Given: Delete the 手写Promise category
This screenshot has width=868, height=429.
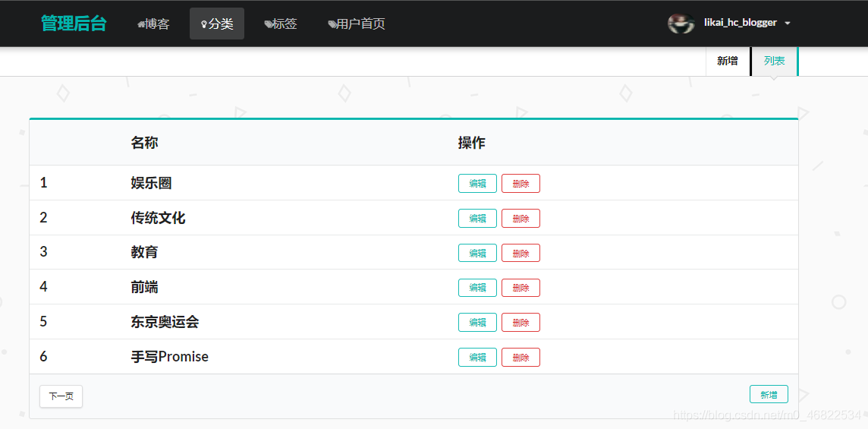Looking at the screenshot, I should (521, 358).
